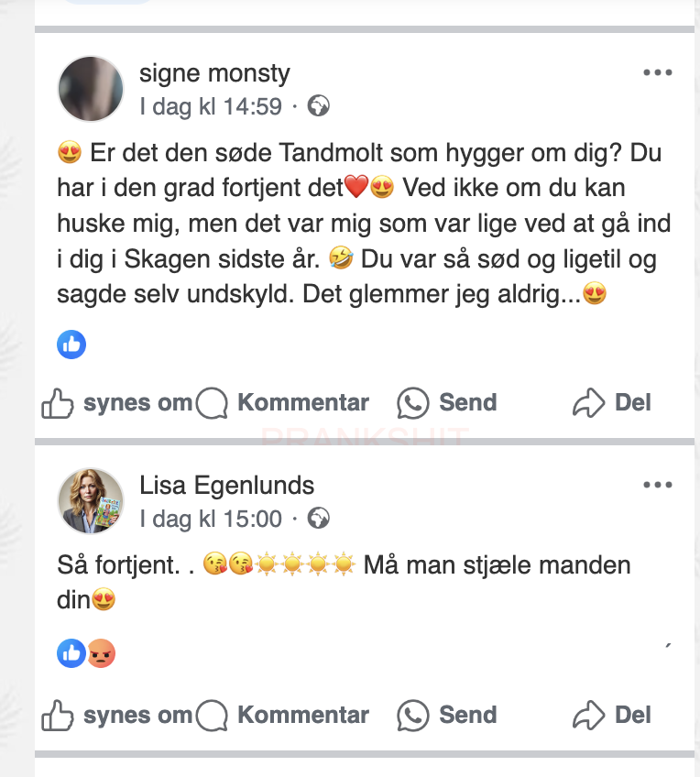
Task: Open Lisa Egenlunds' profile name link
Action: pos(226,485)
